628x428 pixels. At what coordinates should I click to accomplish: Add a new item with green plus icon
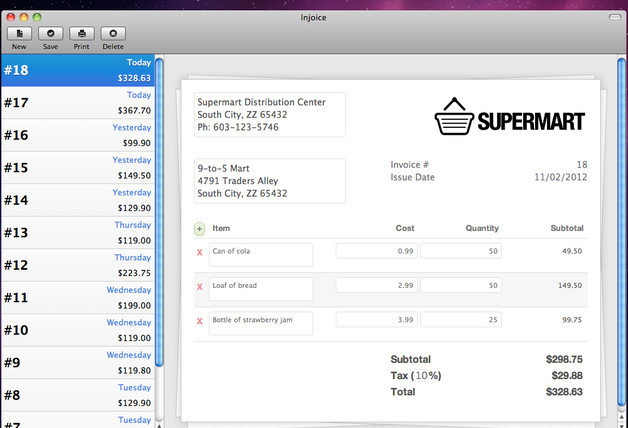tap(200, 229)
